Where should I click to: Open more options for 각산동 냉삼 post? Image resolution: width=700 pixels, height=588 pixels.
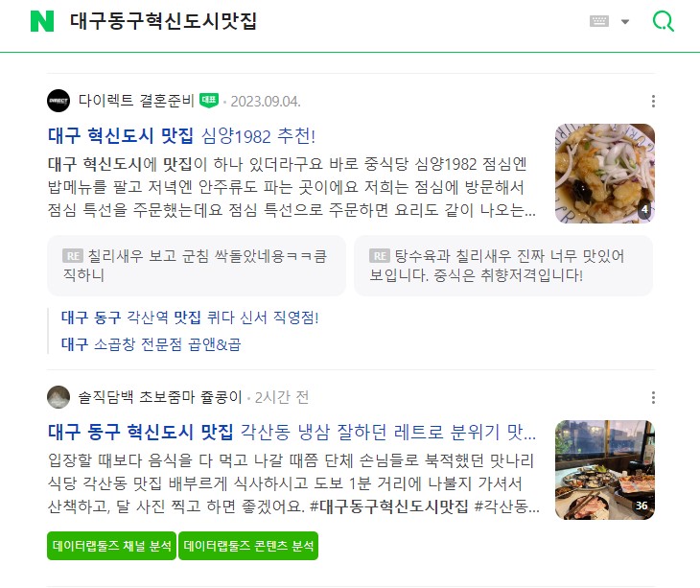653,397
